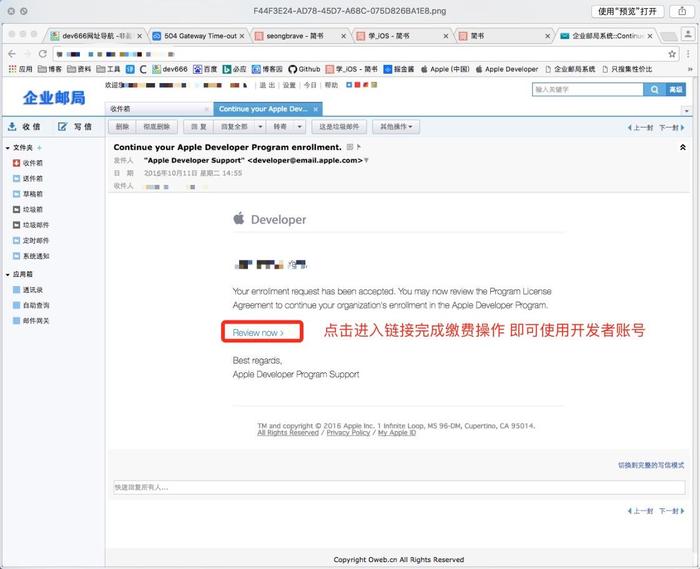Open the Apple Developer bookmark
The image size is (700, 569).
pyautogui.click(x=507, y=69)
